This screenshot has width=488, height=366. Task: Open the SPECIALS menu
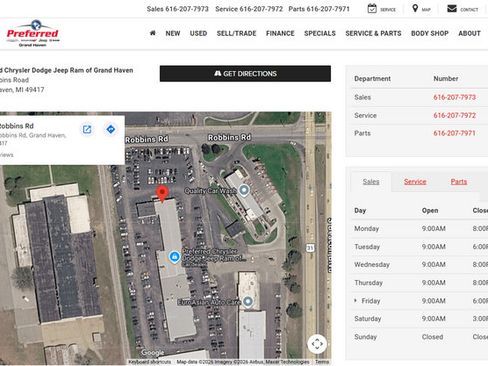(320, 33)
